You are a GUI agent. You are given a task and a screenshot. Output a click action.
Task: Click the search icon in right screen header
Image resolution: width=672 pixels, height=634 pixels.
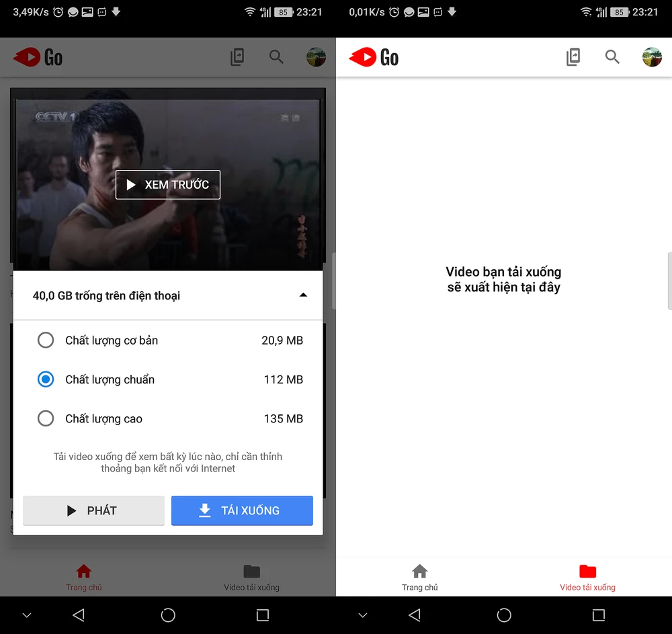point(612,57)
